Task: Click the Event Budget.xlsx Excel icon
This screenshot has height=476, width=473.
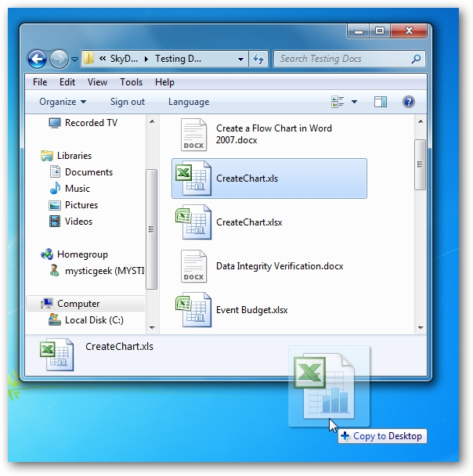Action: (193, 310)
